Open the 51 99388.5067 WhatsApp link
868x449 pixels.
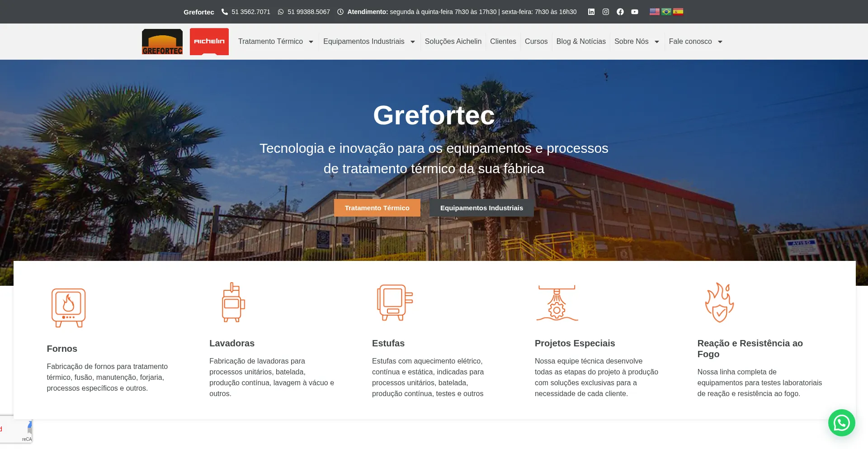309,12
